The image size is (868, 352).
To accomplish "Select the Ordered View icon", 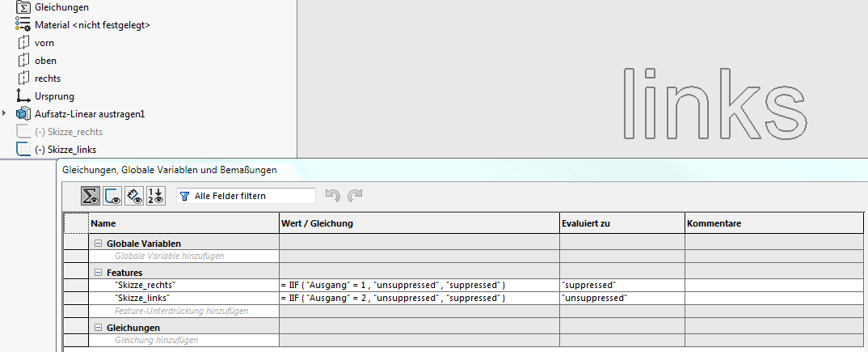I will (155, 196).
